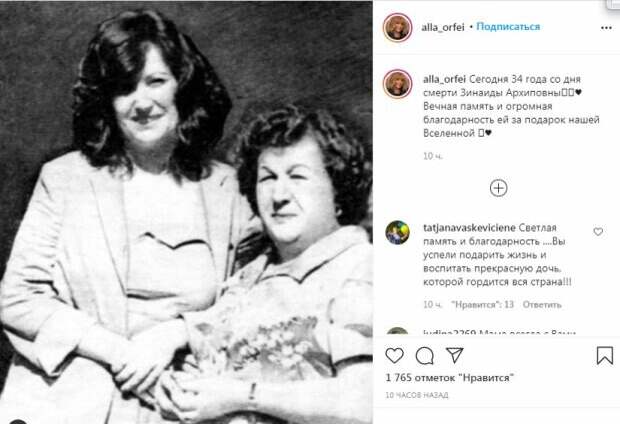Image resolution: width=620 pixels, height=424 pixels.
Task: Like the post with the heart icon
Action: click(394, 356)
